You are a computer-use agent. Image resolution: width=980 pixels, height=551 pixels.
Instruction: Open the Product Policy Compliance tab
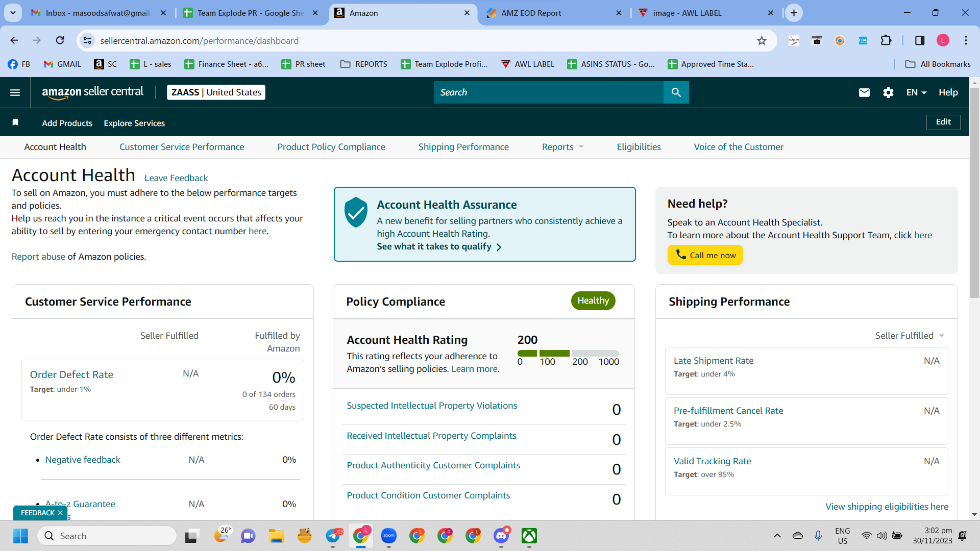(331, 147)
